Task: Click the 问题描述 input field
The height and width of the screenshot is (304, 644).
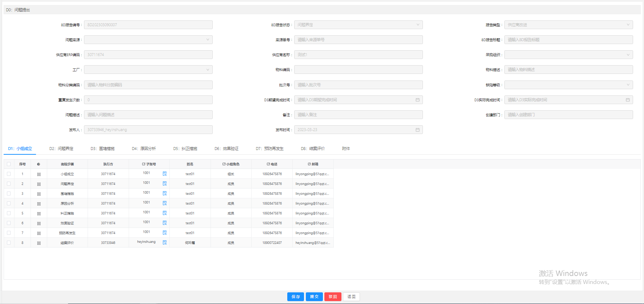Action: (148, 115)
